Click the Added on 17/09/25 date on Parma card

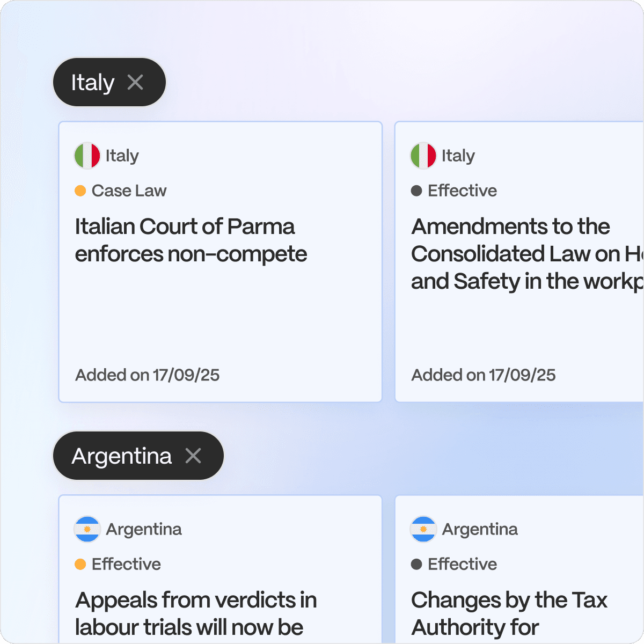(148, 375)
